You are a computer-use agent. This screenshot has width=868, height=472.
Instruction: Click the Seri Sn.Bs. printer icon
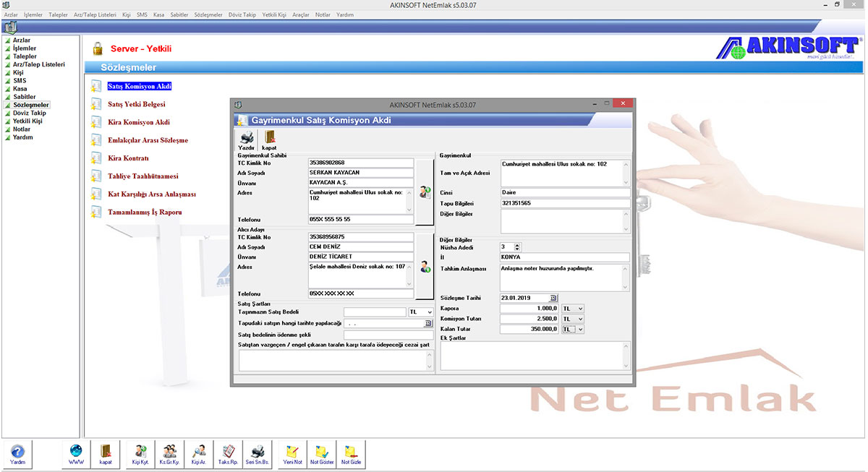[x=257, y=452]
